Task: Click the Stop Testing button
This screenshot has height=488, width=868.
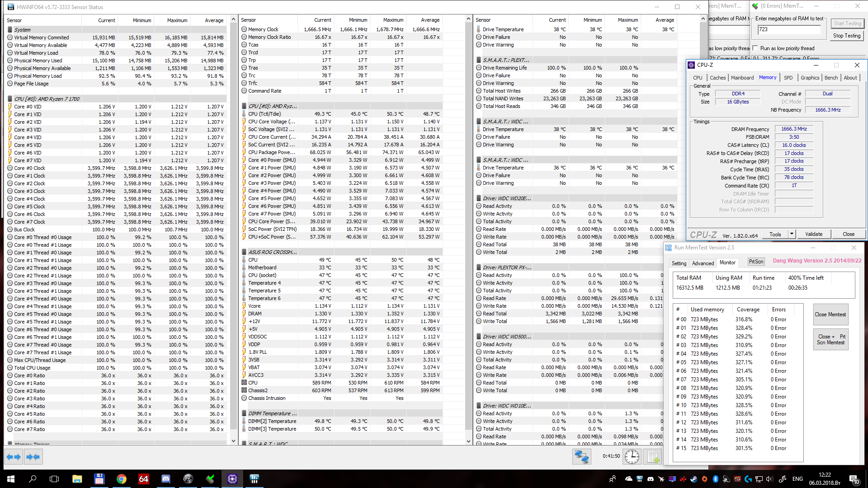Action: 846,36
